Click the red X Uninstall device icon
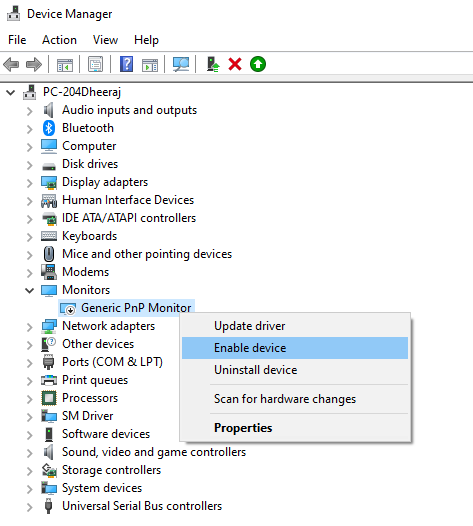This screenshot has height=526, width=473. click(235, 64)
